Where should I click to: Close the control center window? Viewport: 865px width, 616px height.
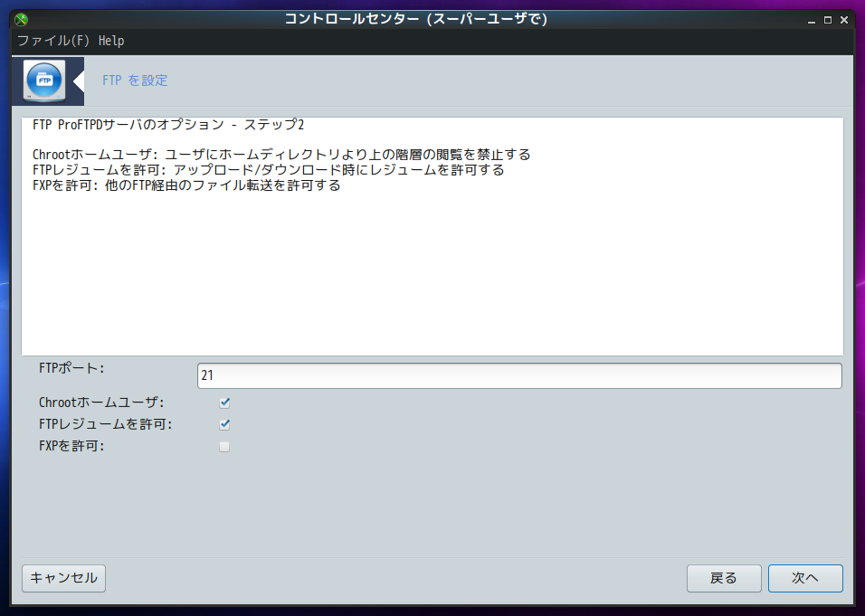844,20
